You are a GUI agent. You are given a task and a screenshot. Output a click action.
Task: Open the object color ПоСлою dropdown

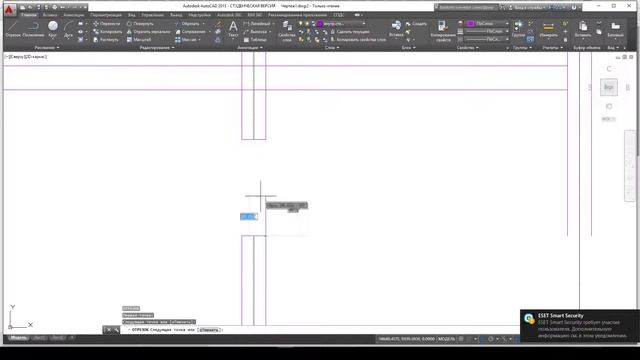[488, 24]
